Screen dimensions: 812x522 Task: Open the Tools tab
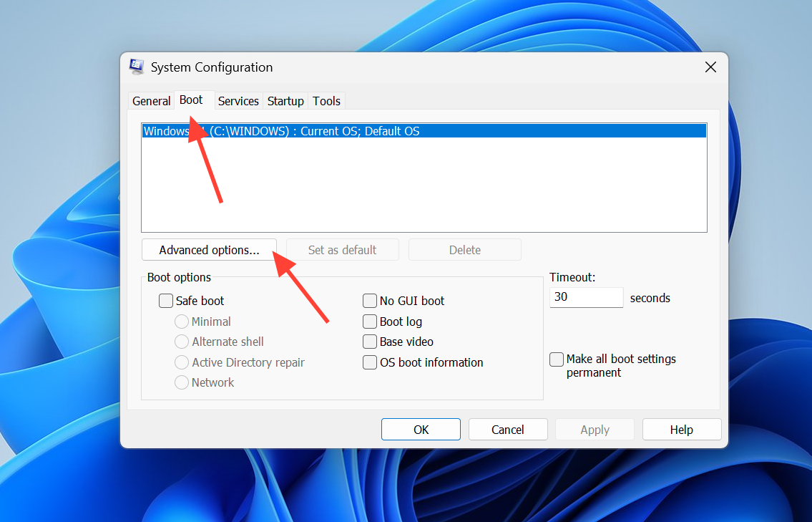point(326,101)
